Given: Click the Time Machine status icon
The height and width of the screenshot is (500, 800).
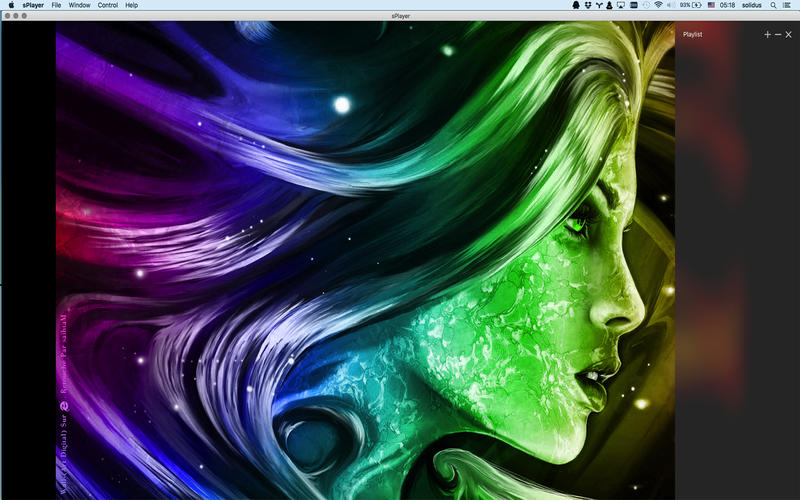Looking at the screenshot, I should 646,5.
